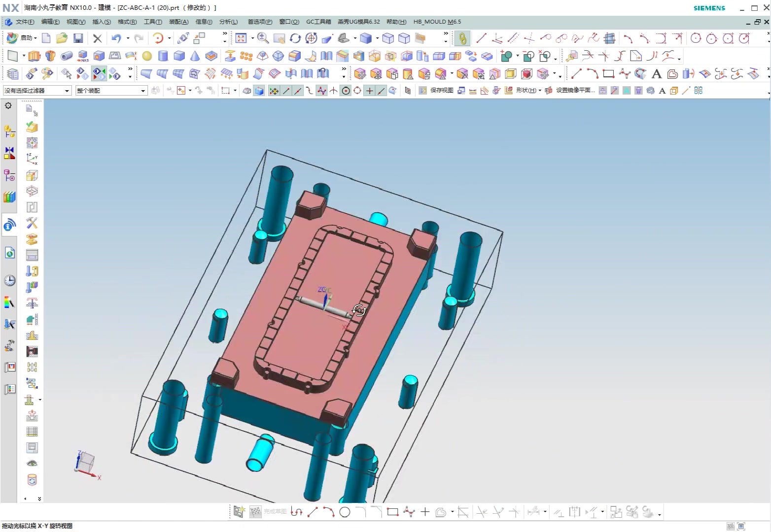Toggle the control point snap button
This screenshot has width=771, height=532.
tap(309, 91)
